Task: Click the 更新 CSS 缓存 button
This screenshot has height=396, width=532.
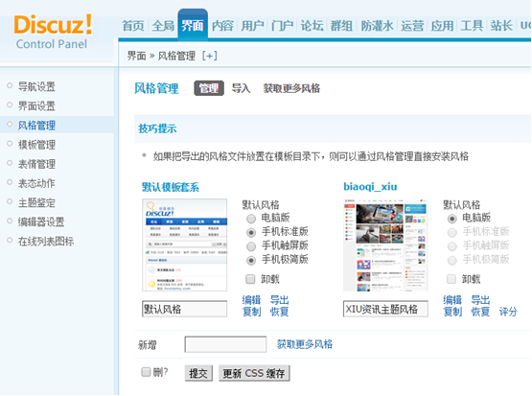Action: pyautogui.click(x=254, y=373)
